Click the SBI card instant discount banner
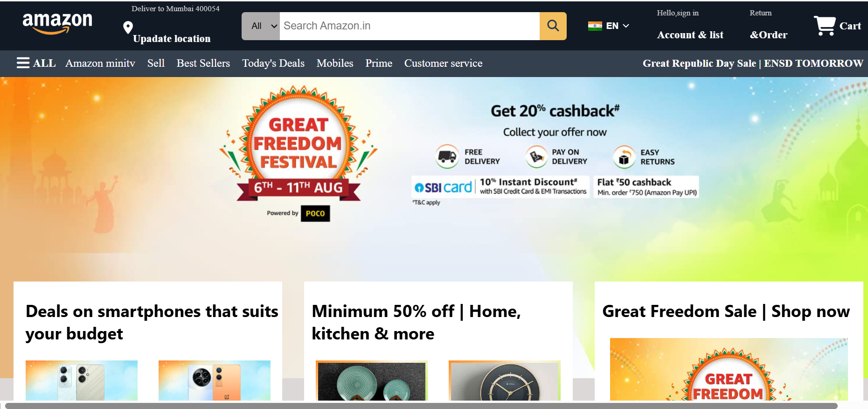This screenshot has height=409, width=868. coord(500,187)
